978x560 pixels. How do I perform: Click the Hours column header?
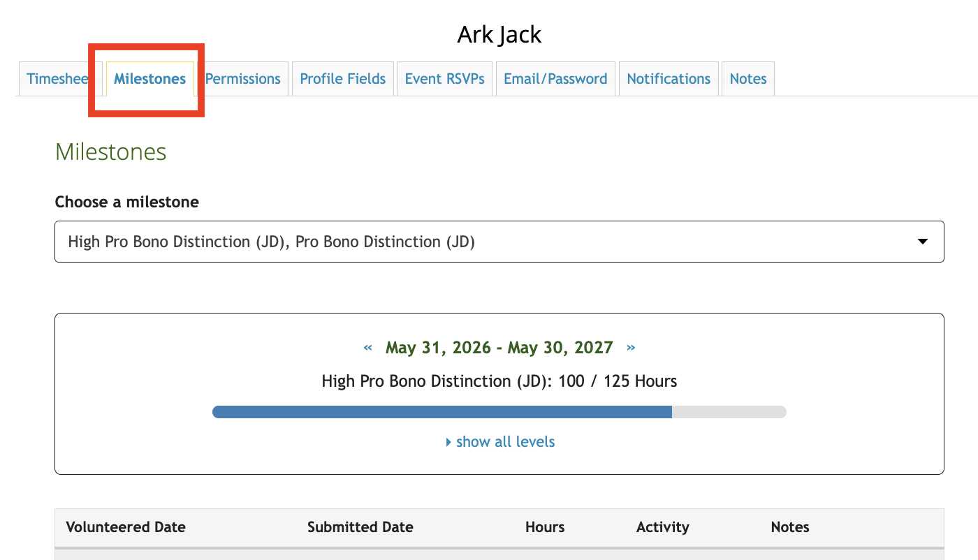click(545, 527)
